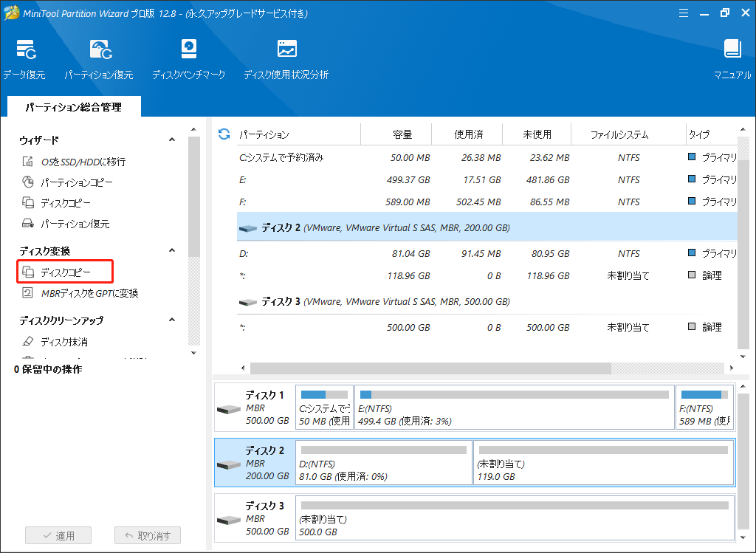The height and width of the screenshot is (553, 756).
Task: Select the D: partition row
Action: click(x=487, y=253)
